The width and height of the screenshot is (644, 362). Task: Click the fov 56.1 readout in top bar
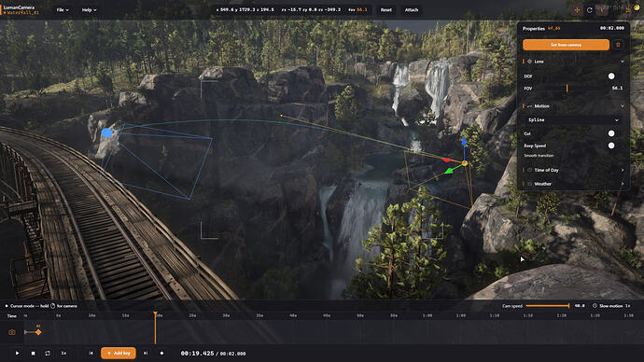357,9
